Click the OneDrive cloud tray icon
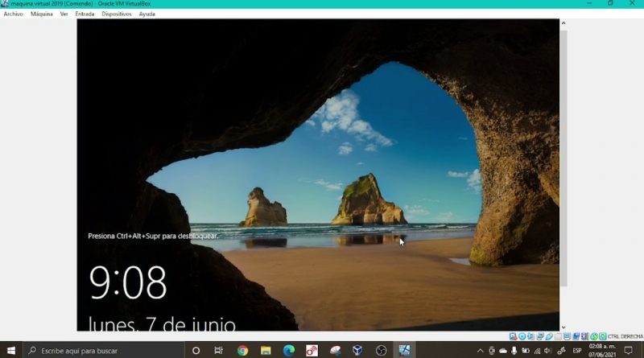Image resolution: width=644 pixels, height=358 pixels. 502,351
